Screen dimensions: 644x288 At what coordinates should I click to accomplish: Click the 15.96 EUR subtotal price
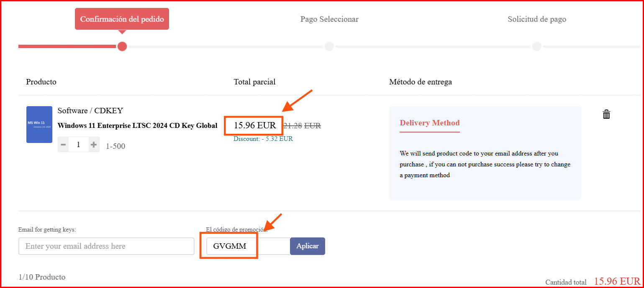click(x=255, y=125)
